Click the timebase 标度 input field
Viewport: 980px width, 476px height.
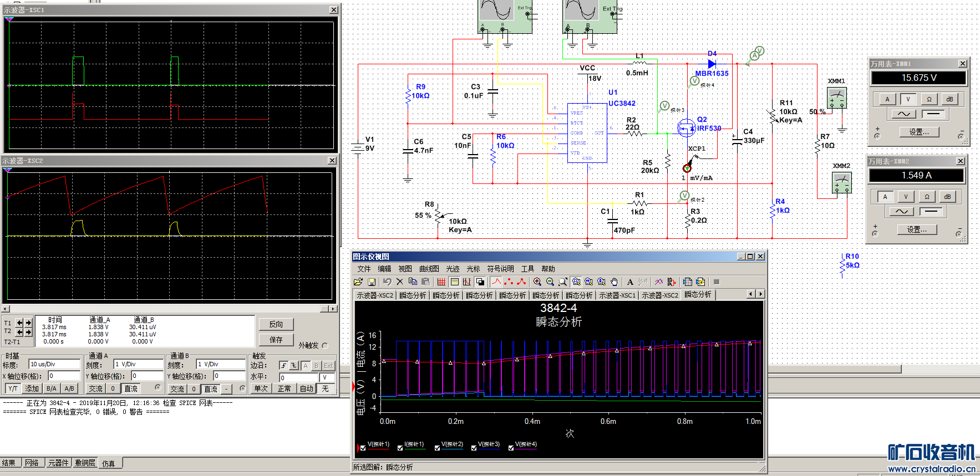(54, 364)
